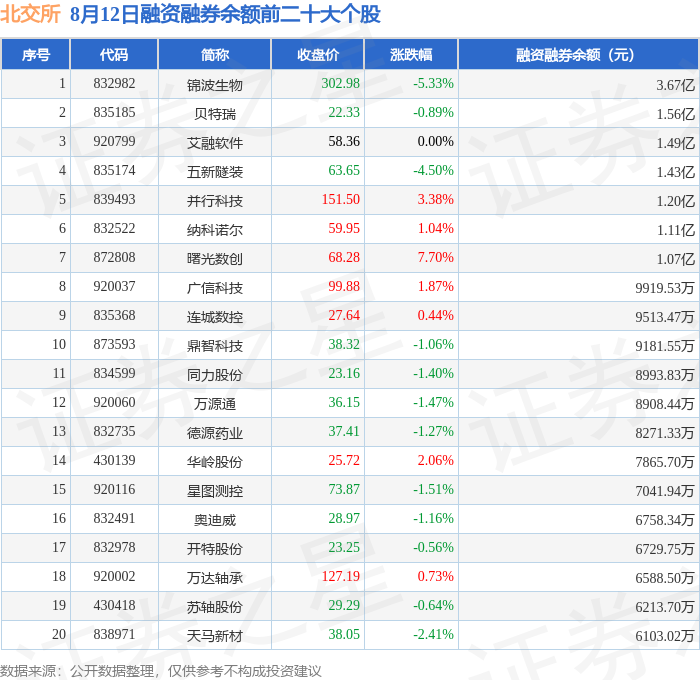Click the 2.06% change value
The width and height of the screenshot is (700, 680).
tap(435, 461)
